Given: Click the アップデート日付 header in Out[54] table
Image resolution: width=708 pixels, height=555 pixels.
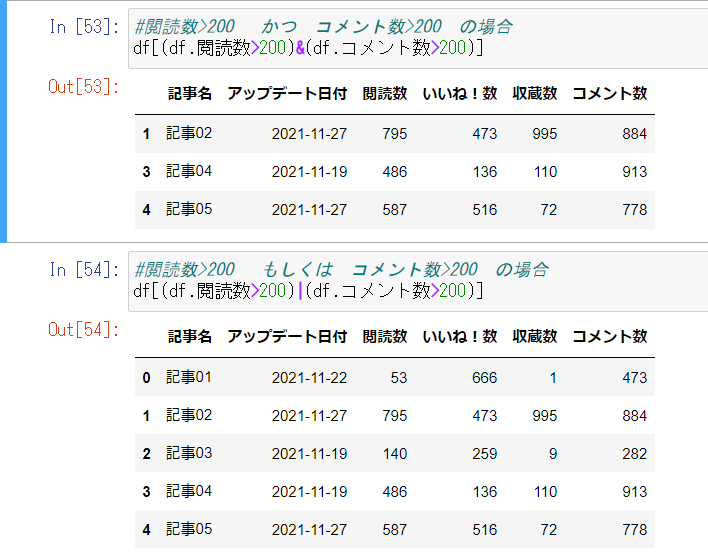Looking at the screenshot, I should pos(287,337).
